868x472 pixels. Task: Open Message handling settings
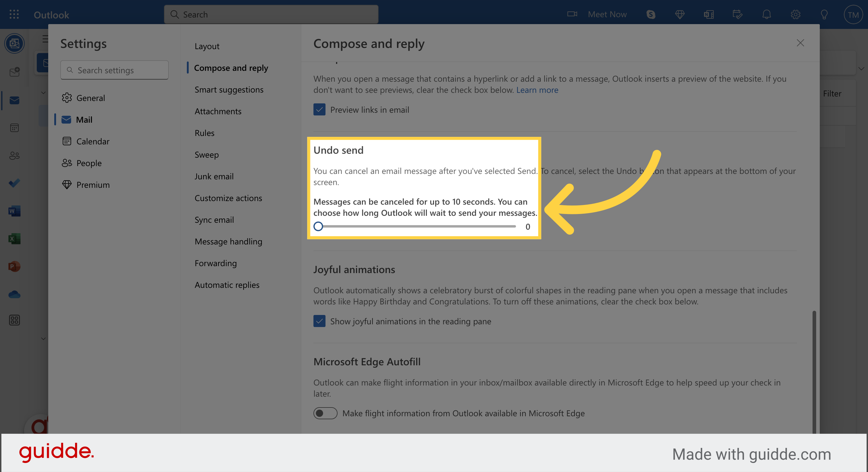(228, 241)
